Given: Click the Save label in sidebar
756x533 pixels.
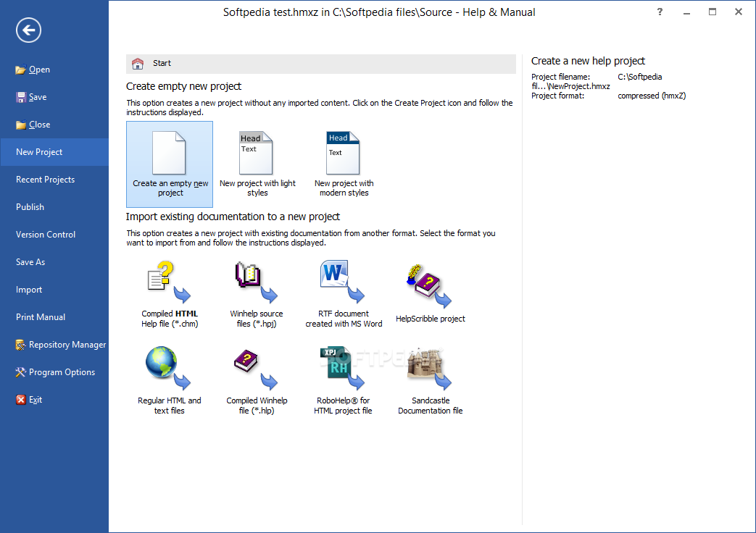Looking at the screenshot, I should [38, 97].
